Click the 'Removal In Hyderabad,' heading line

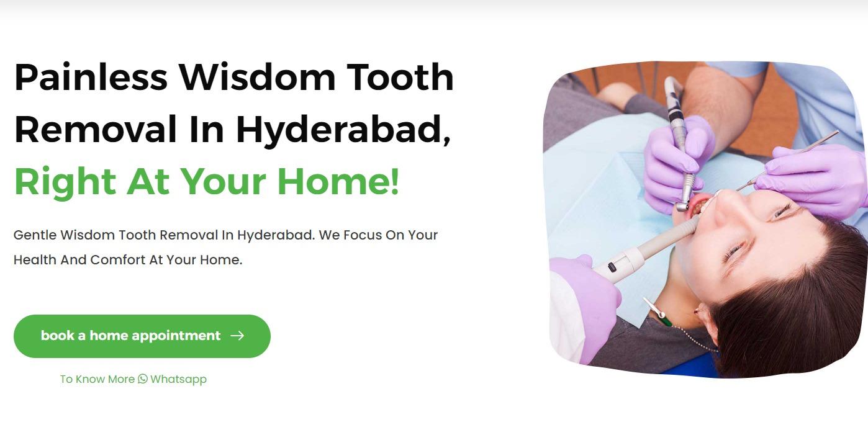232,130
